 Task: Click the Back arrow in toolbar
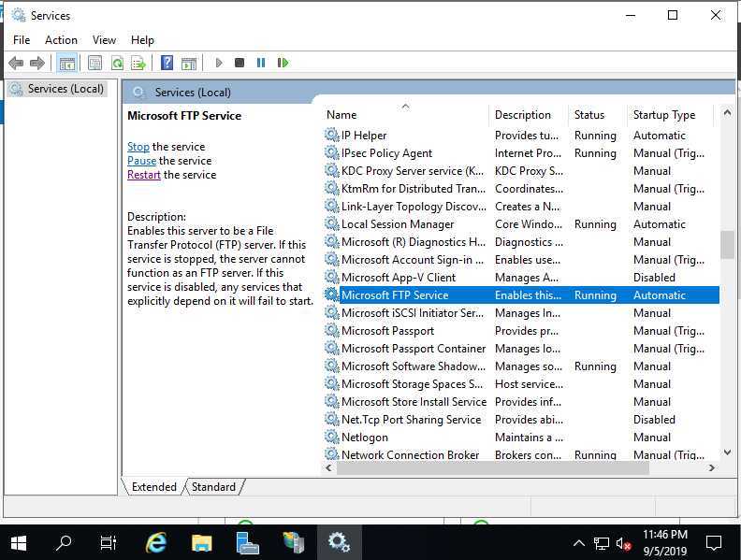point(16,63)
